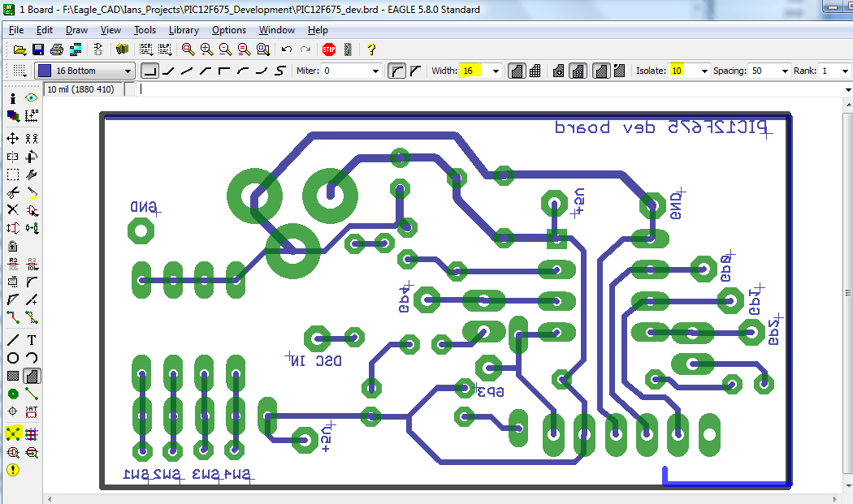Open the Rank dropdown
853x504 pixels.
pos(845,71)
